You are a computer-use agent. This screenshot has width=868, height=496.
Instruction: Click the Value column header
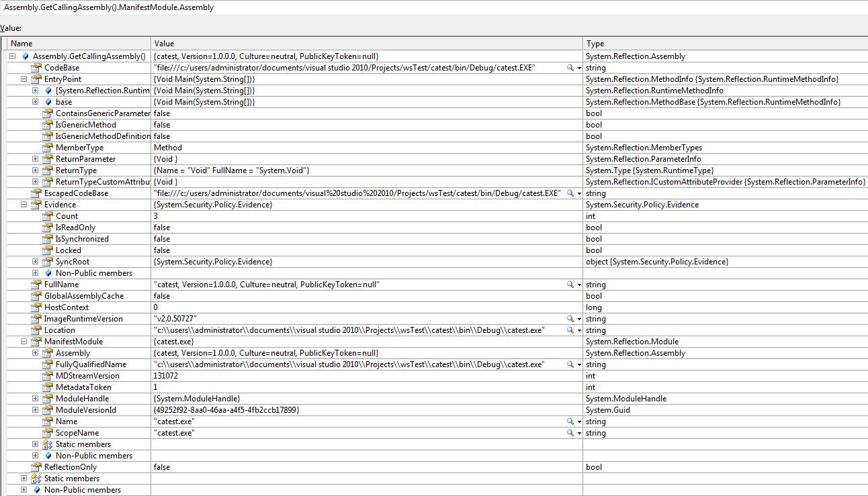click(x=367, y=44)
